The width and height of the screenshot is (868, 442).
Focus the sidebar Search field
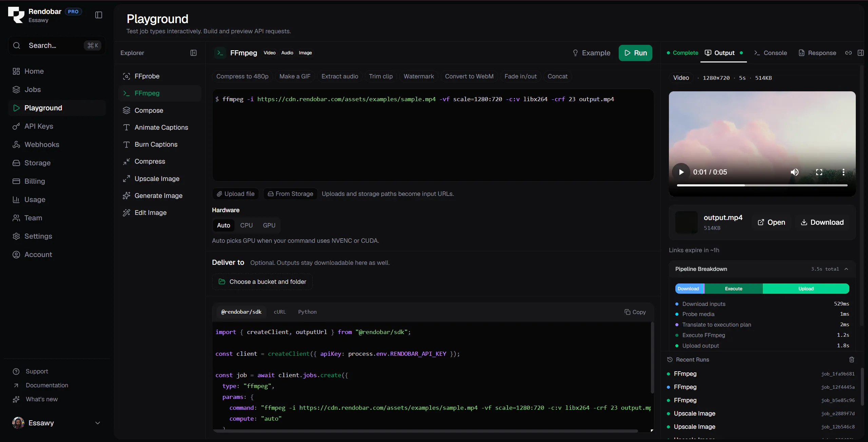[x=57, y=45]
